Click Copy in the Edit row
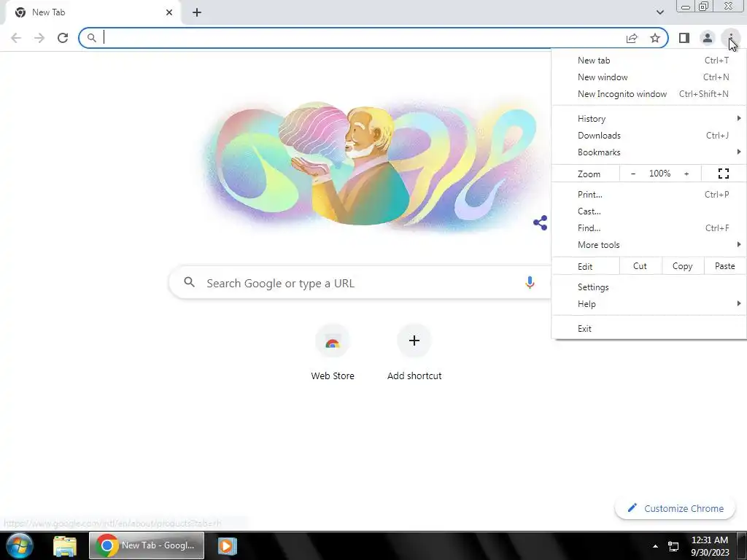The height and width of the screenshot is (560, 747). click(682, 266)
